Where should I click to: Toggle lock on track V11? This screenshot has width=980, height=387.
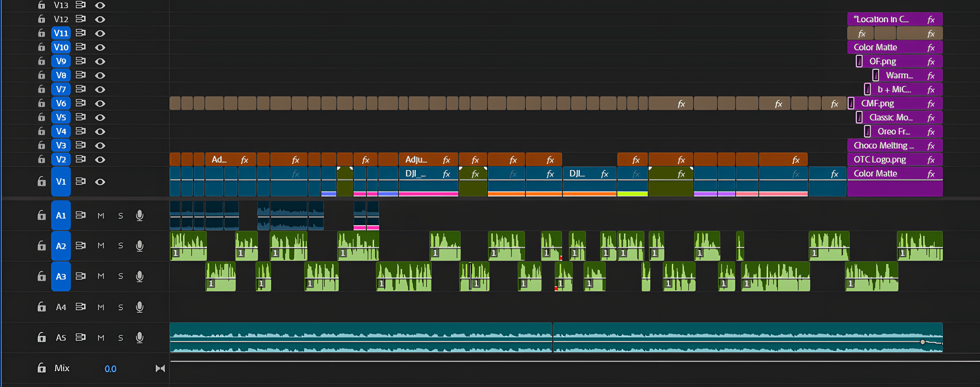[x=41, y=33]
